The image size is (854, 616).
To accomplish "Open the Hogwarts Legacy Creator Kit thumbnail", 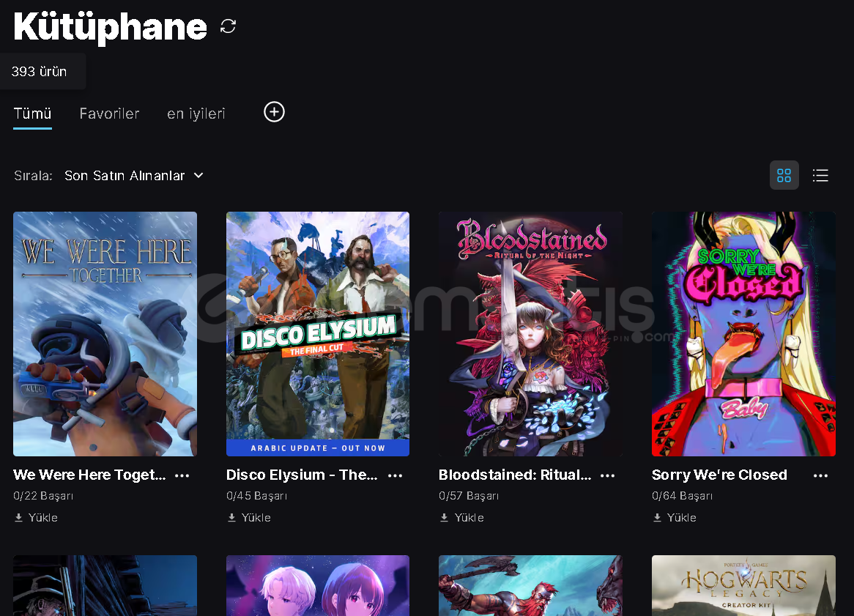I will (743, 585).
